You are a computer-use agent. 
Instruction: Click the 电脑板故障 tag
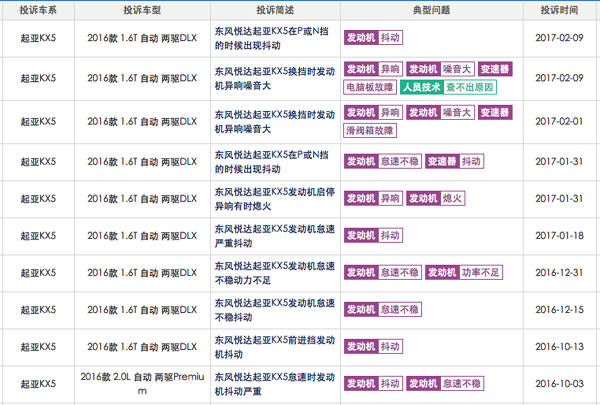coord(370,87)
